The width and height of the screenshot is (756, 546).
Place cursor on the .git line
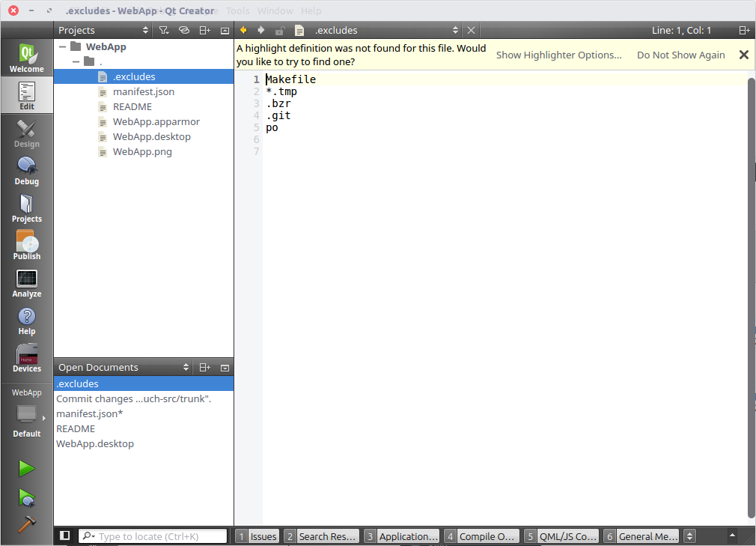(x=278, y=116)
